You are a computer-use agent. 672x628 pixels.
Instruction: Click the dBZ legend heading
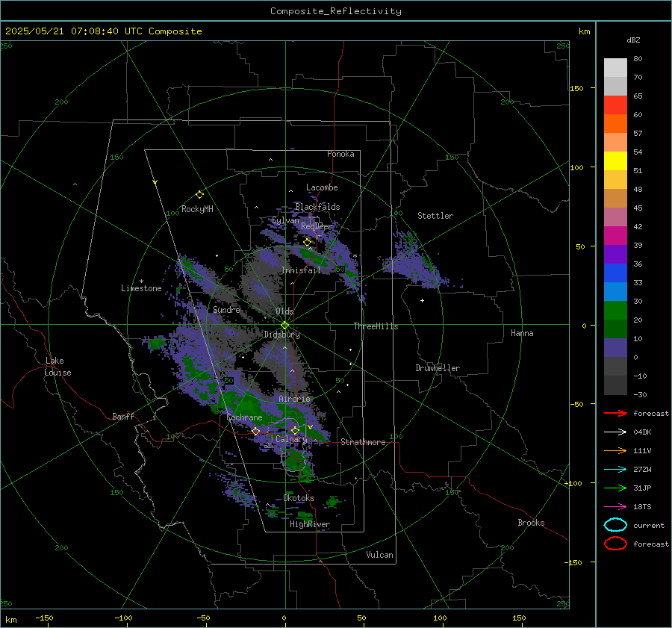coord(633,40)
